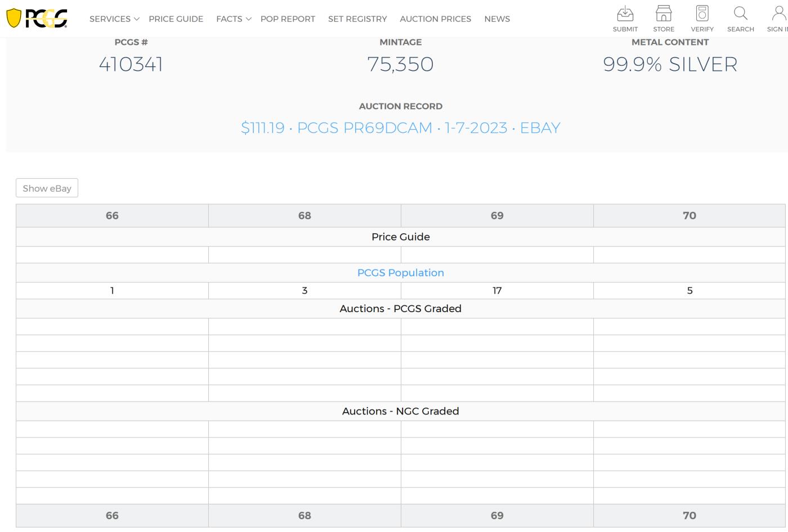Click the PCGS Population link
Screen dimensions: 788x532
[x=400, y=273]
